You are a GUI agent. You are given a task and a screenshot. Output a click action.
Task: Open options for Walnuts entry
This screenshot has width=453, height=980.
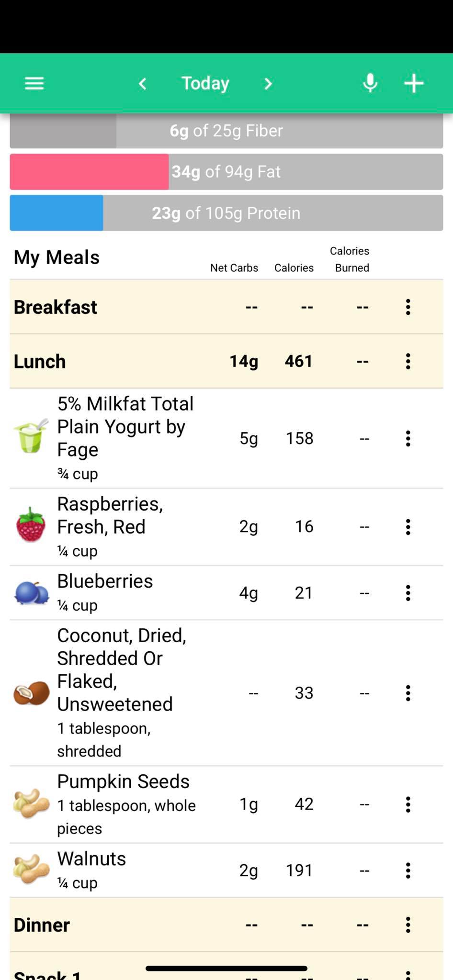point(408,870)
